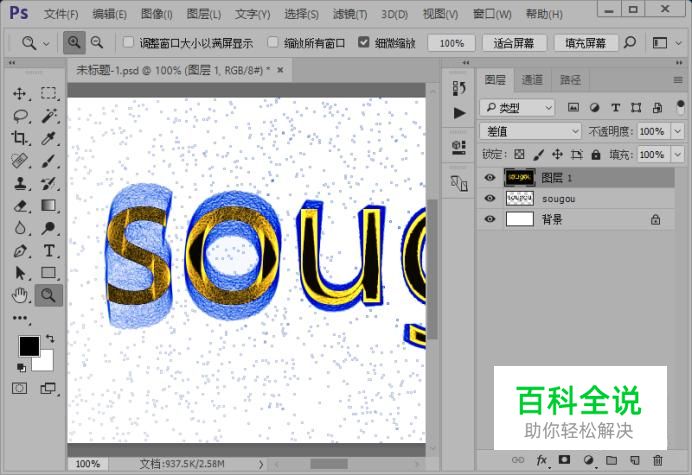Screen dimensions: 692x475
Task: Open the 图层(L) menu
Action: (203, 14)
